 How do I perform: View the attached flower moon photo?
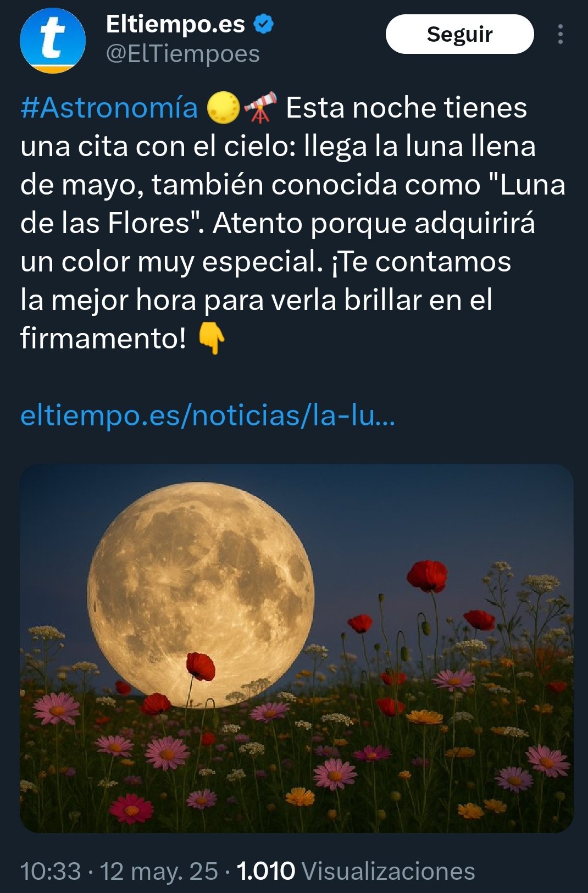(297, 648)
